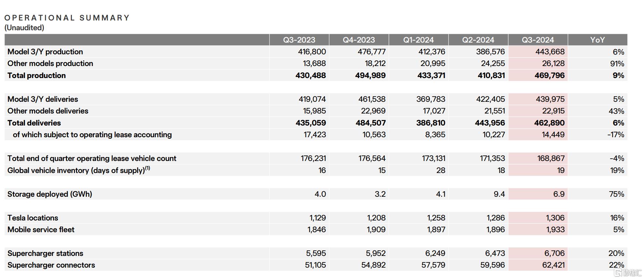
Task: Select the 57,579 Supercharger connectors value
Action: [433, 265]
